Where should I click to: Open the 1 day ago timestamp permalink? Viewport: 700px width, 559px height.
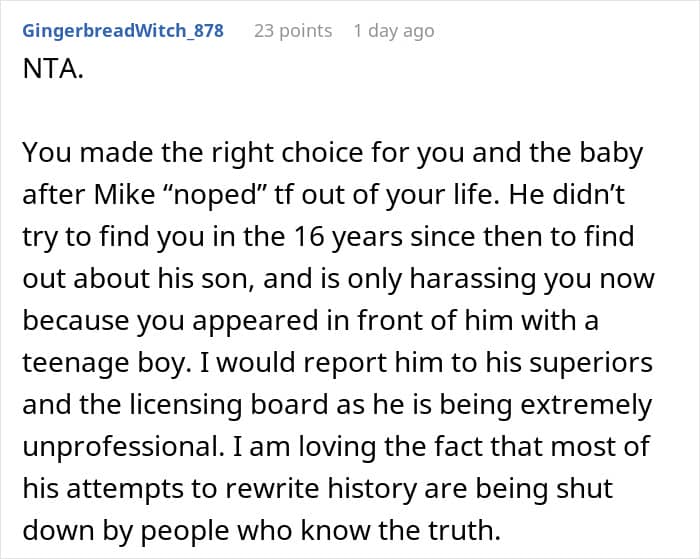[394, 31]
